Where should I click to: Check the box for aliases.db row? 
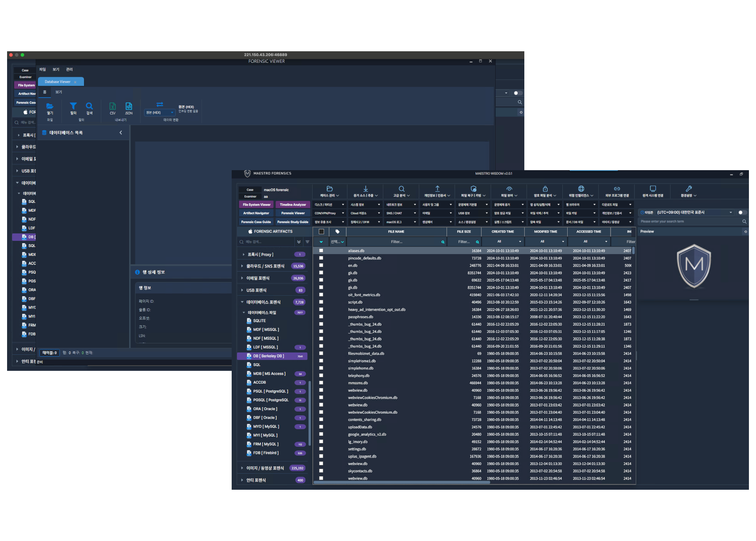[321, 251]
